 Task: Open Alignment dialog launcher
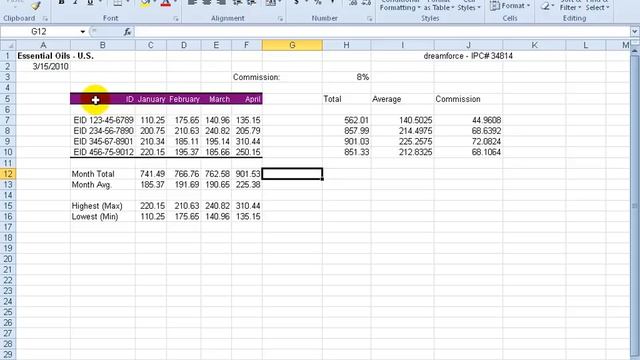tap(280, 19)
